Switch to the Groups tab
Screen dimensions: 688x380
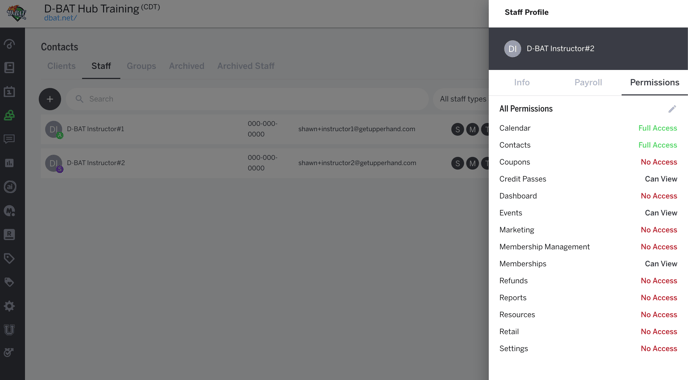pyautogui.click(x=141, y=66)
